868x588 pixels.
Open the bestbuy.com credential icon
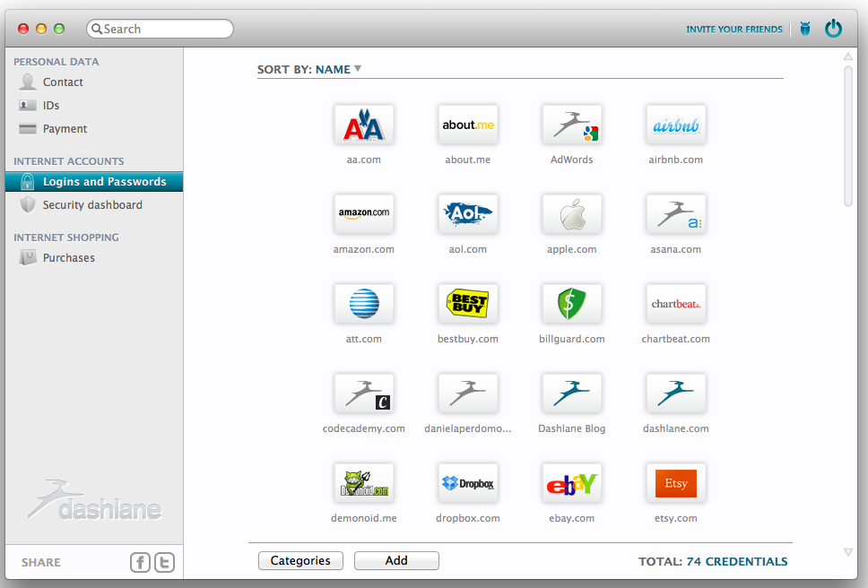pyautogui.click(x=468, y=304)
